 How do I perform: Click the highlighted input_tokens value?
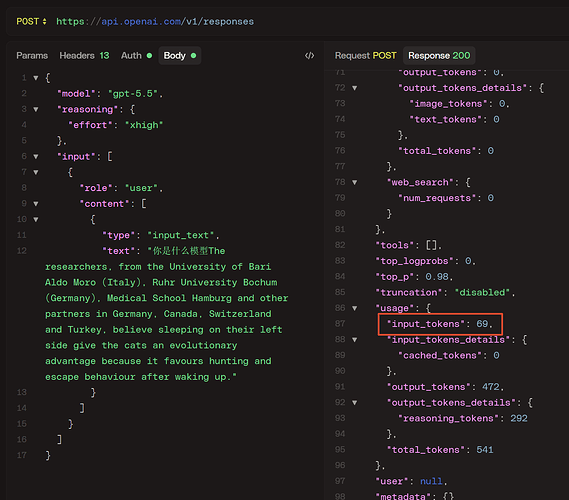(482, 324)
